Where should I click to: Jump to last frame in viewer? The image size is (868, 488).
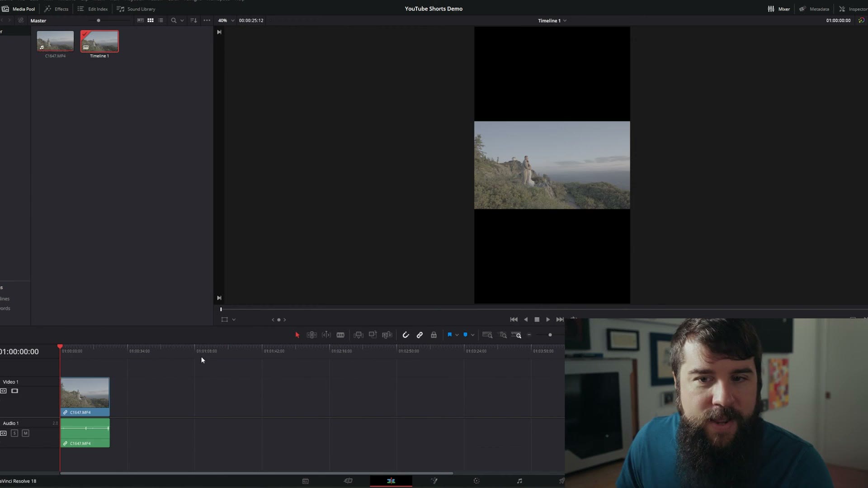560,319
